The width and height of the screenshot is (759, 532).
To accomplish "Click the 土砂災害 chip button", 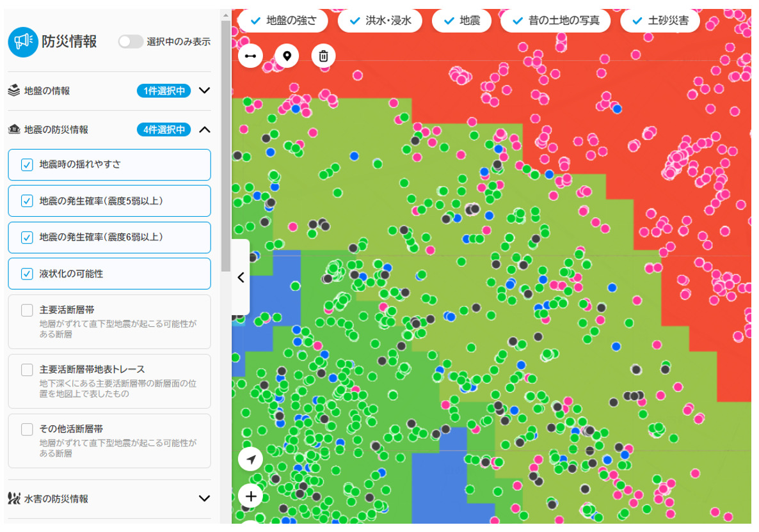I will (x=660, y=20).
